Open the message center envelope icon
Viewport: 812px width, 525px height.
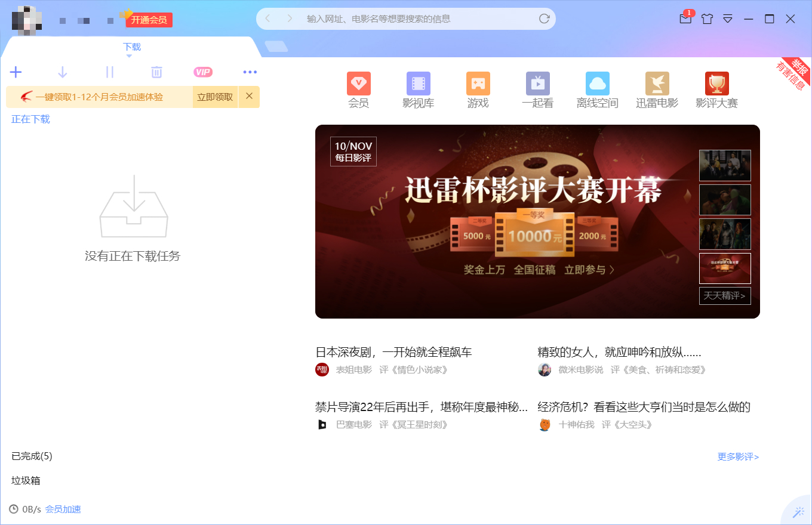point(685,18)
